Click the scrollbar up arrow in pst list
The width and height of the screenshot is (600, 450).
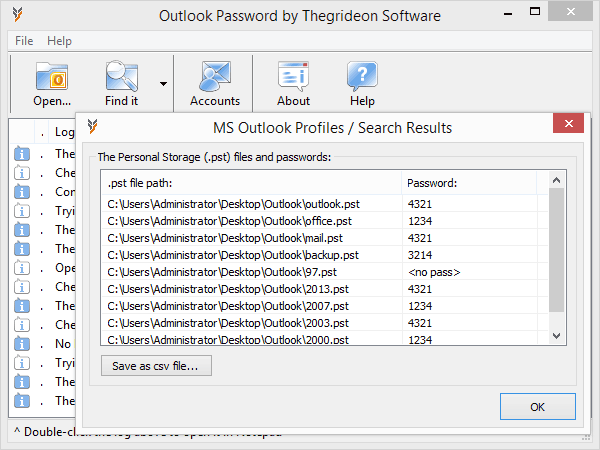[x=557, y=180]
